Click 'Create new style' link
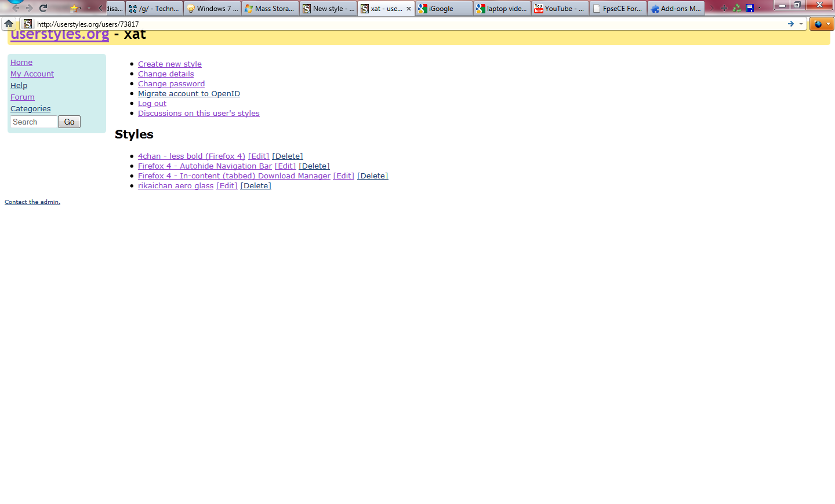The width and height of the screenshot is (835, 504). click(170, 64)
